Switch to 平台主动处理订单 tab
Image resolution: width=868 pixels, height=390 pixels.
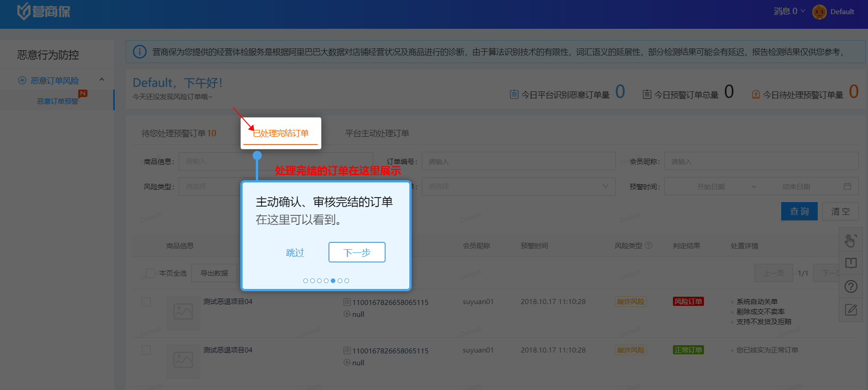[377, 134]
